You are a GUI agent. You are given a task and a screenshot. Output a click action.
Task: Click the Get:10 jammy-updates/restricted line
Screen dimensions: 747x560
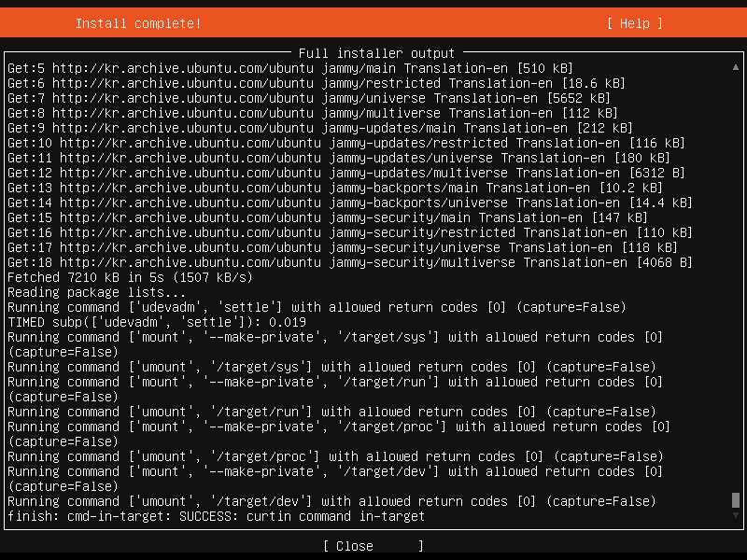346,143
